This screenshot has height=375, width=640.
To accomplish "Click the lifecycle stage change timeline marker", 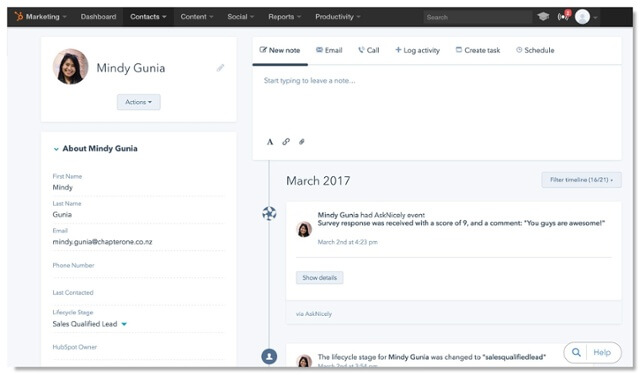I will pos(269,357).
